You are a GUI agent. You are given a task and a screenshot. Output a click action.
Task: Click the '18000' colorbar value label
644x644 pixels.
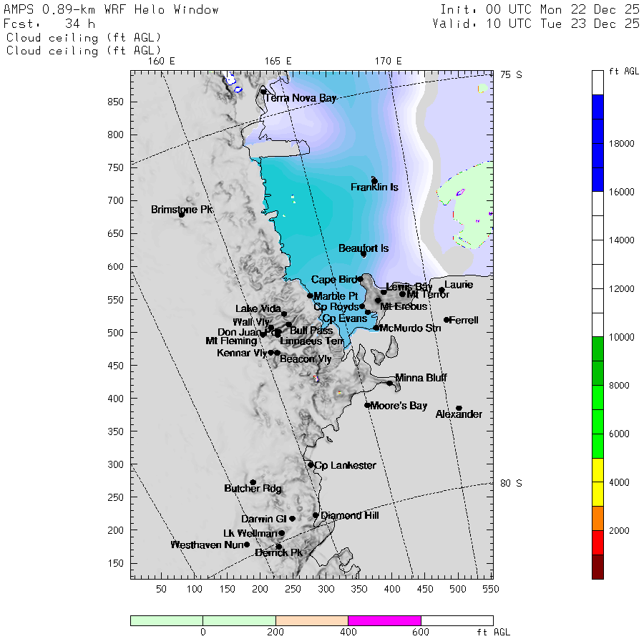coord(621,144)
